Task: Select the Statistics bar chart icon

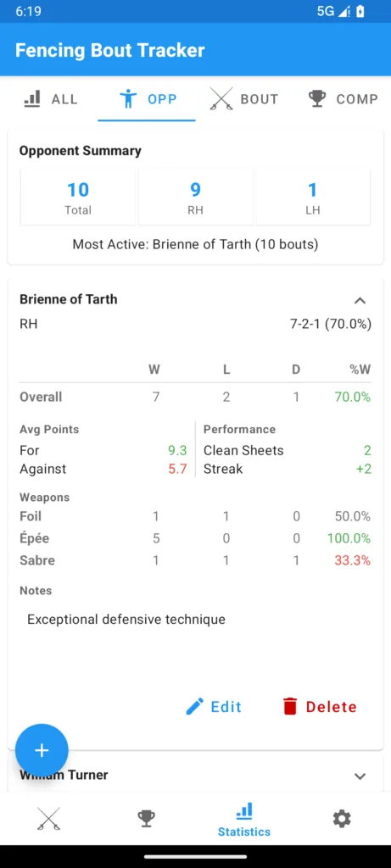Action: point(244,811)
